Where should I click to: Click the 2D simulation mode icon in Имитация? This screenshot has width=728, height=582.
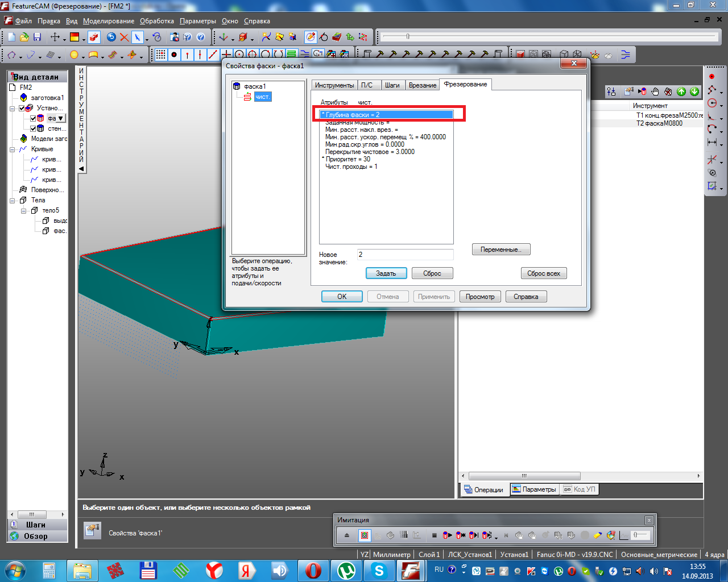(x=365, y=535)
